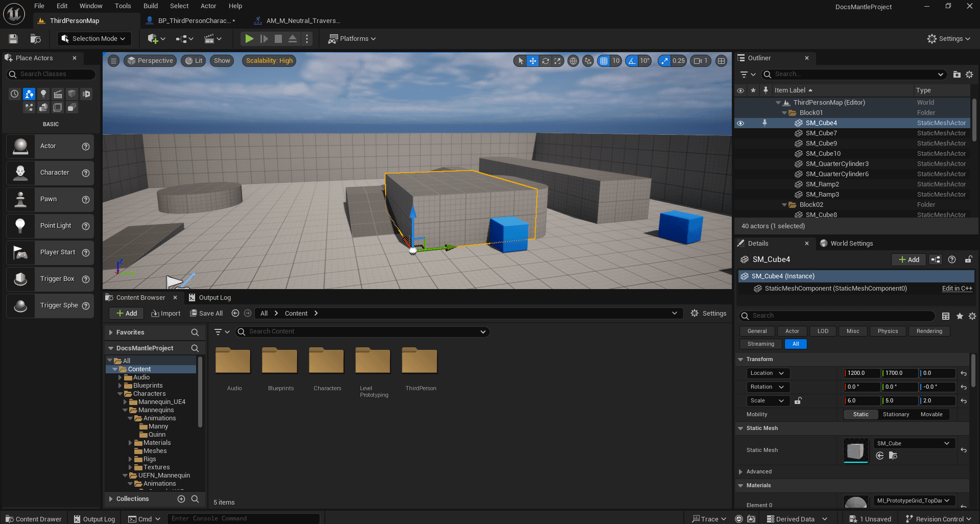
Task: Click Create new folder icon in Outliner
Action: [x=957, y=75]
